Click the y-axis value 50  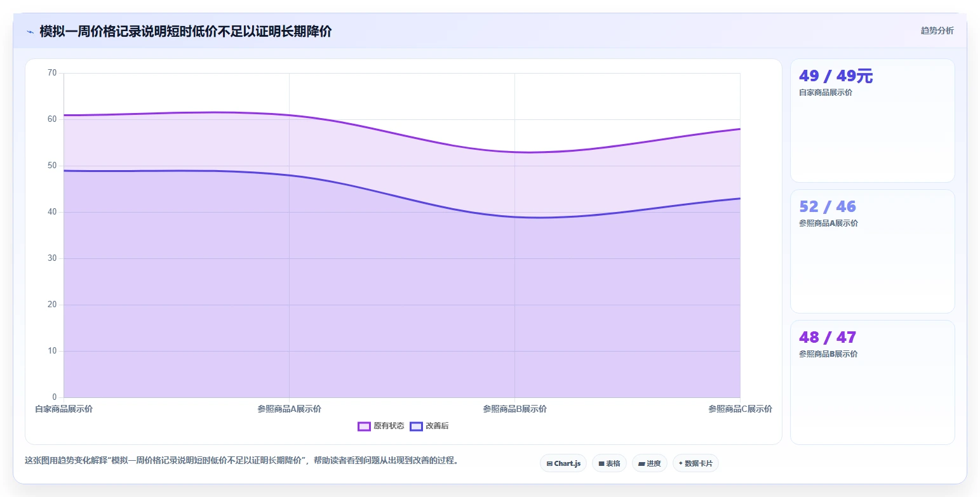tap(52, 166)
